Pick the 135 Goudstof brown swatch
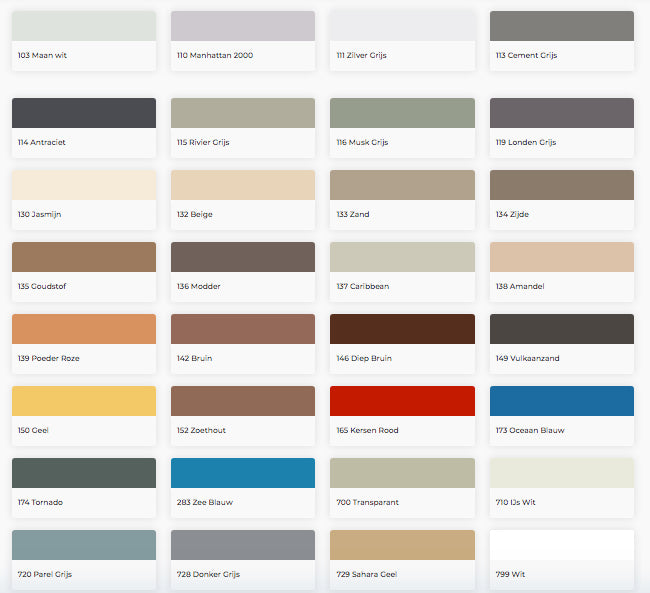This screenshot has width=650, height=593. click(x=84, y=257)
